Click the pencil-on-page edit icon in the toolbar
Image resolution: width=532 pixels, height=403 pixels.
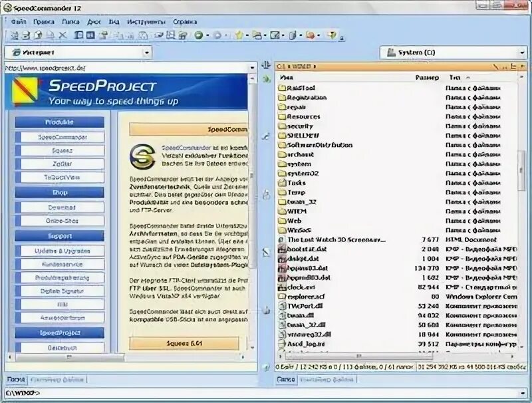tap(275, 35)
